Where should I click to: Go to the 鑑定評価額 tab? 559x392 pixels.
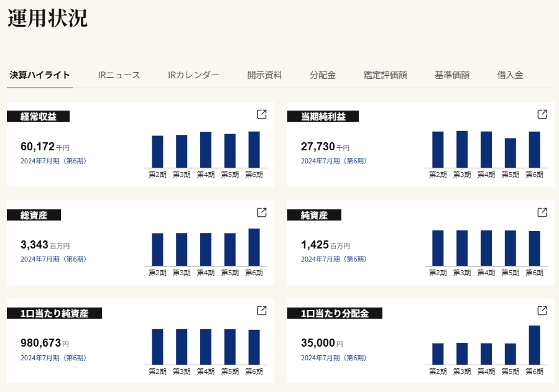pos(385,75)
